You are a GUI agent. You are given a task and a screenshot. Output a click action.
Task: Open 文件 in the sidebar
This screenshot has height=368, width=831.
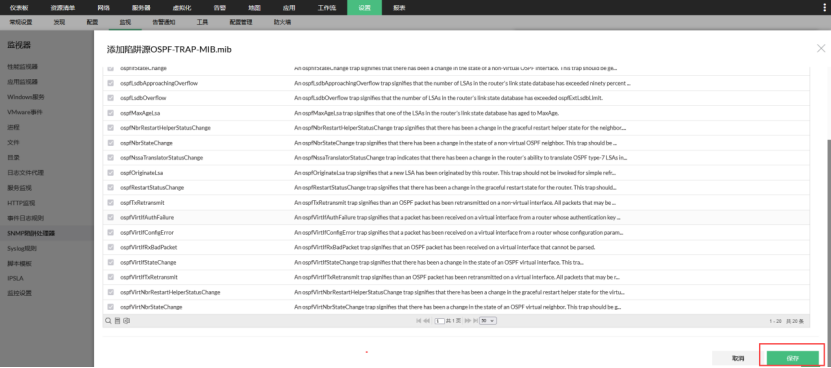point(13,142)
